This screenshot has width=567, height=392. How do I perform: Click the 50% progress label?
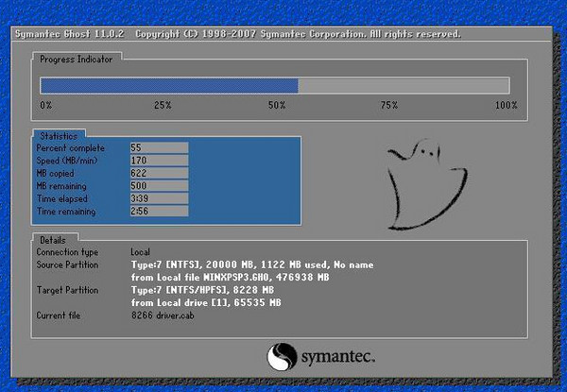tap(277, 105)
